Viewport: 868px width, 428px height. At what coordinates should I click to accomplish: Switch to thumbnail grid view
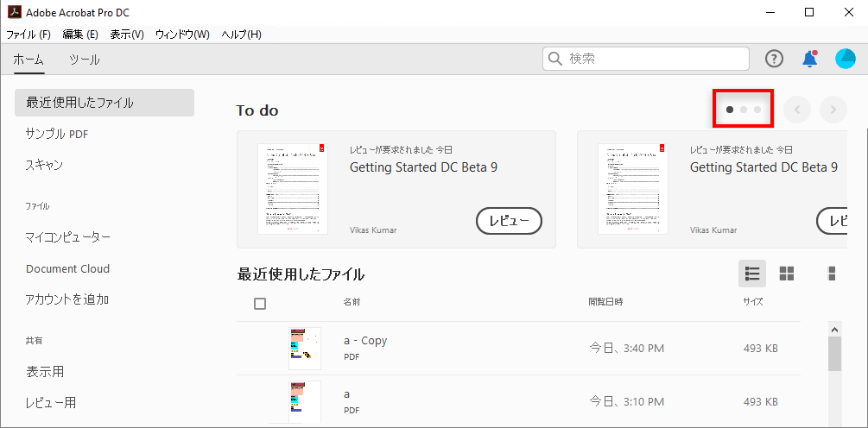787,274
